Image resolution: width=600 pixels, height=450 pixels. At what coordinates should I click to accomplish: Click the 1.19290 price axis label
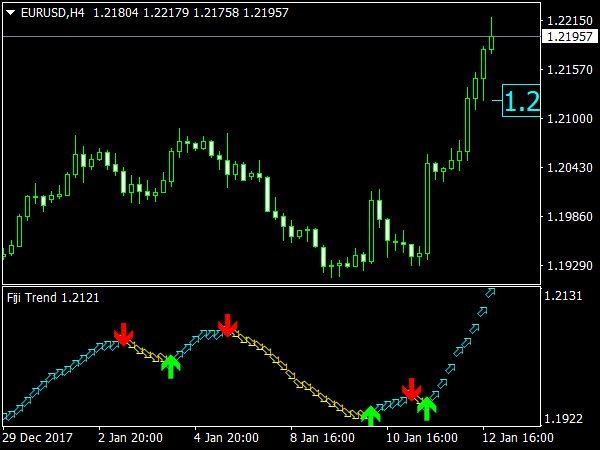coord(570,266)
